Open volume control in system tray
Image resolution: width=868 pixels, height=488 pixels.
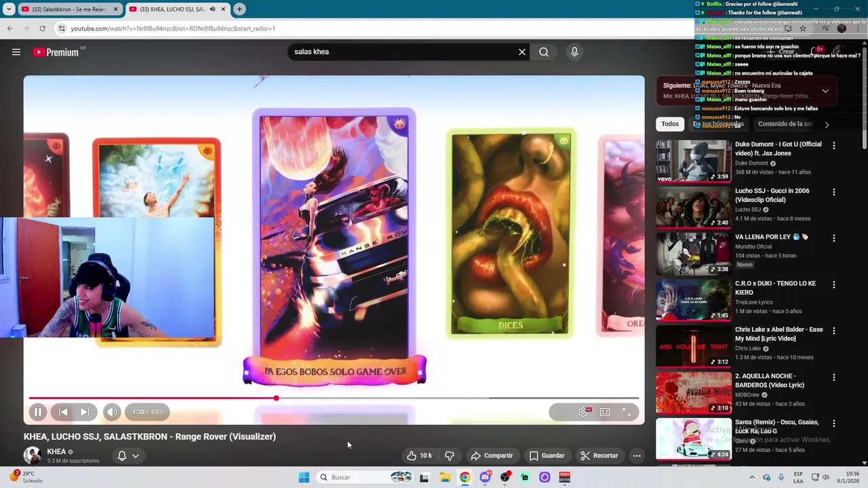[x=825, y=477]
